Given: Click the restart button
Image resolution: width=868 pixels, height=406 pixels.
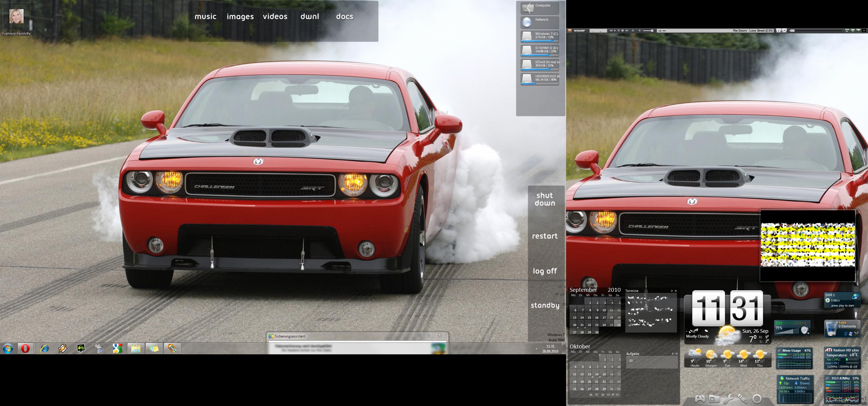Looking at the screenshot, I should [544, 236].
